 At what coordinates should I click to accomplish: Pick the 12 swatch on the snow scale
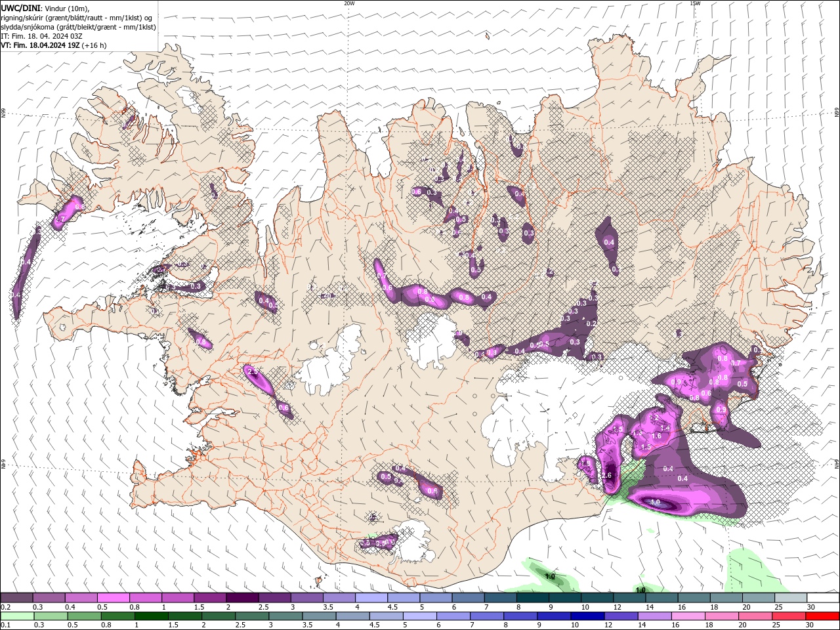[629, 598]
